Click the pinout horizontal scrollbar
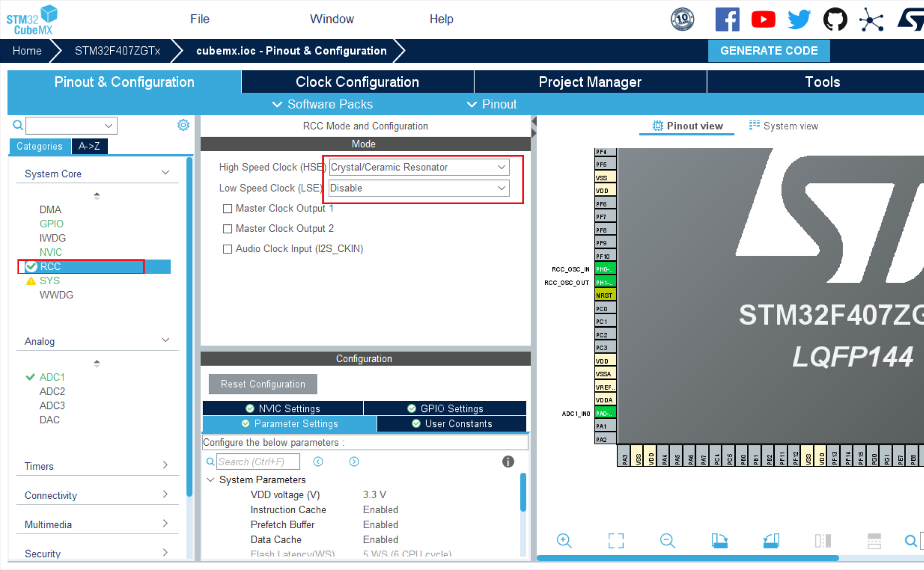924x570 pixels. click(688, 558)
